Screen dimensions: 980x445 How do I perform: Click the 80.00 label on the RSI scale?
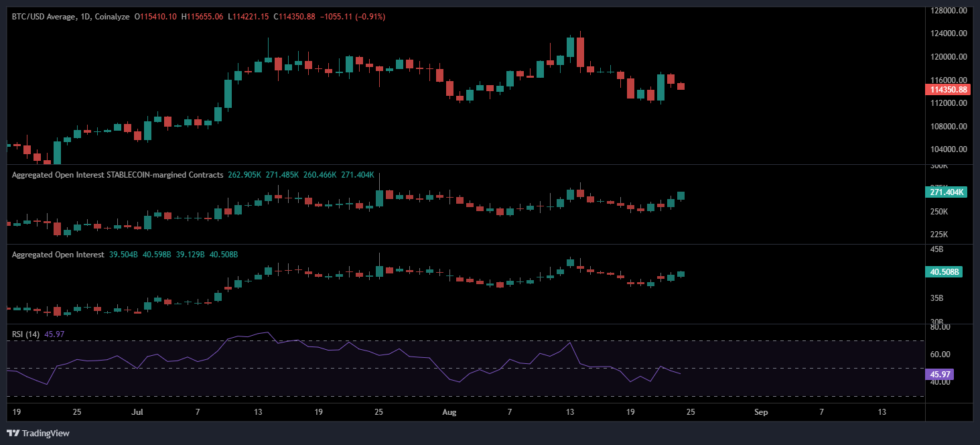click(940, 327)
